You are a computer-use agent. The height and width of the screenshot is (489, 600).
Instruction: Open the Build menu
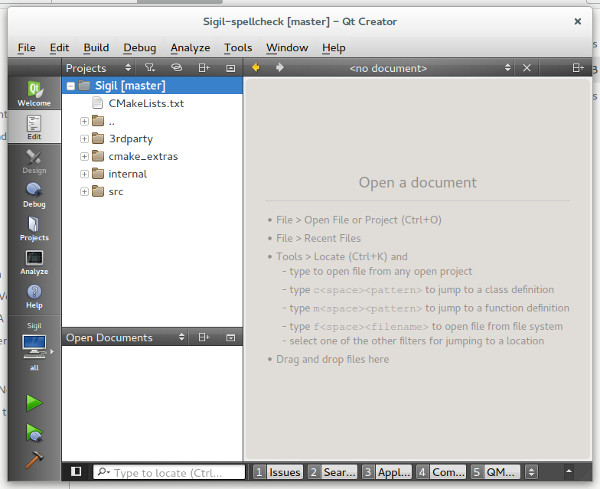click(x=96, y=48)
